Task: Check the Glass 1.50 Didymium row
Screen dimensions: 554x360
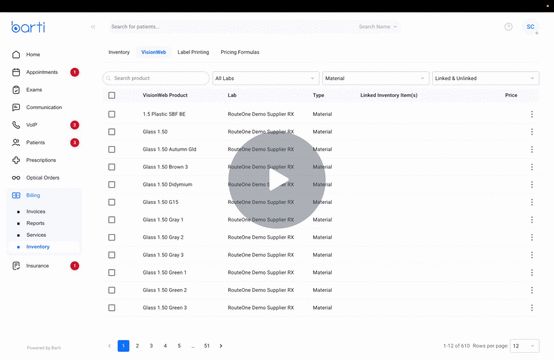Action: point(112,184)
